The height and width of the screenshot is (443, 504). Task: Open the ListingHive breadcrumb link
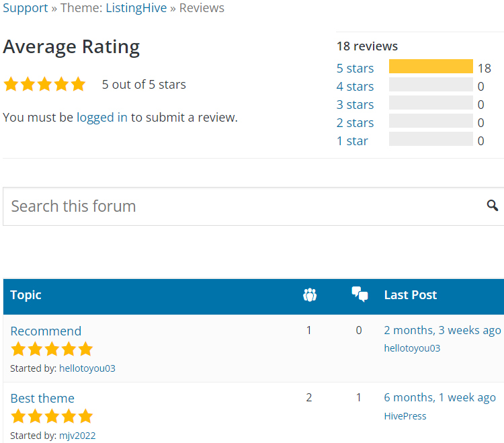click(x=136, y=7)
